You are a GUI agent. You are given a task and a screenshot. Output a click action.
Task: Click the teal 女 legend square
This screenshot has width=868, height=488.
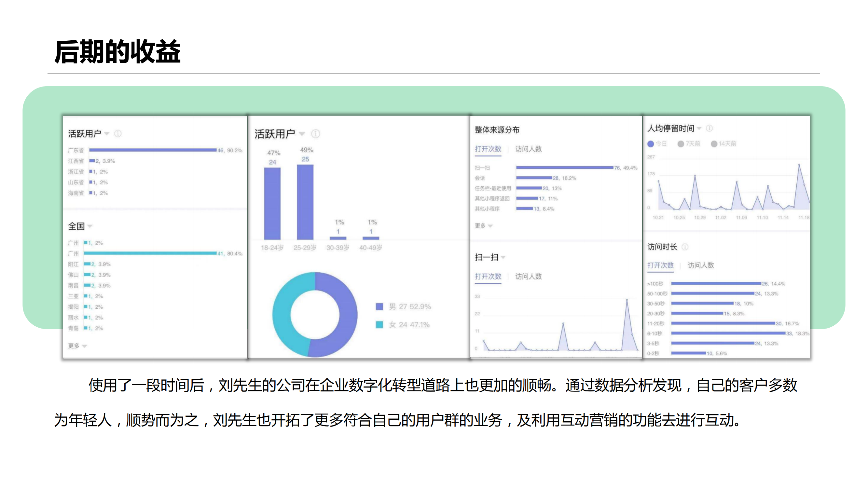(379, 325)
